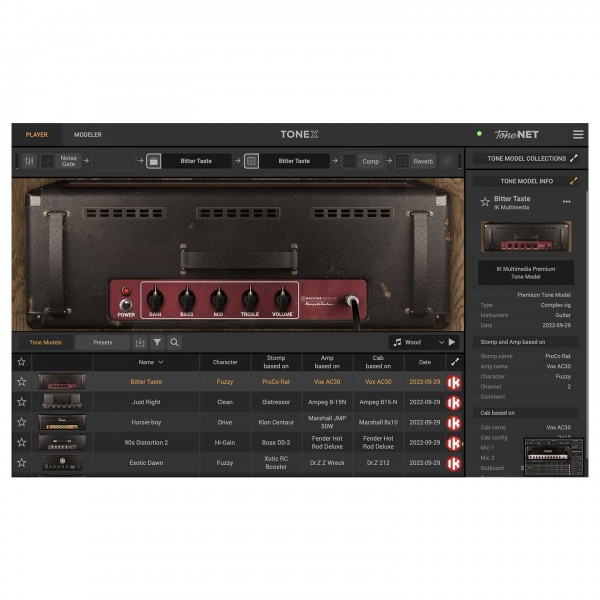Select the Horsie-boy tone model thumbnail
This screenshot has height=600, width=600.
tap(62, 422)
